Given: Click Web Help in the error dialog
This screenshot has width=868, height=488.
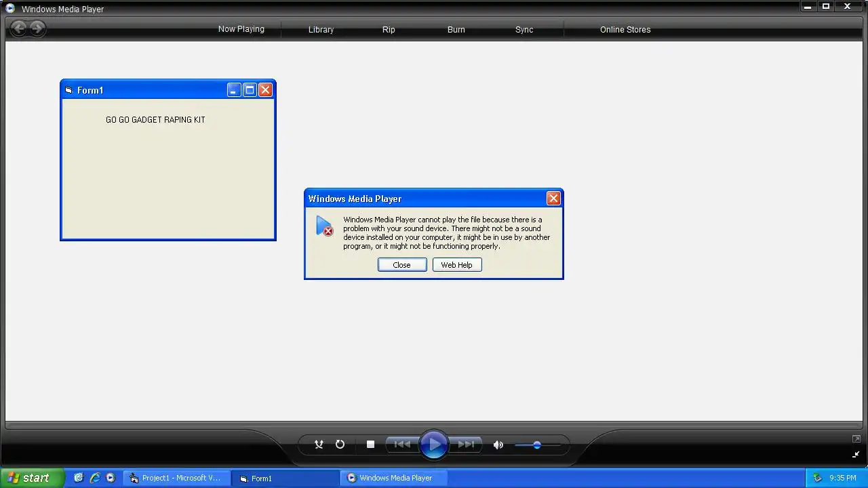Looking at the screenshot, I should (456, 265).
